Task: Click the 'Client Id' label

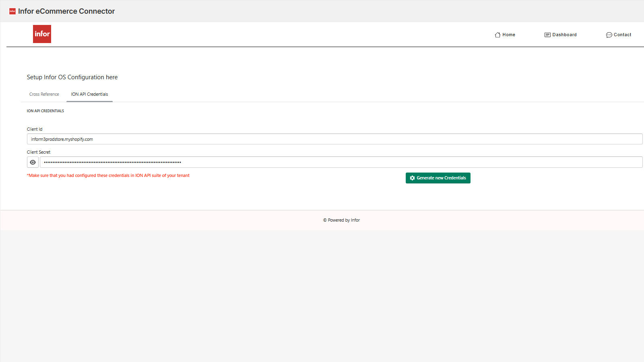Action: click(35, 129)
